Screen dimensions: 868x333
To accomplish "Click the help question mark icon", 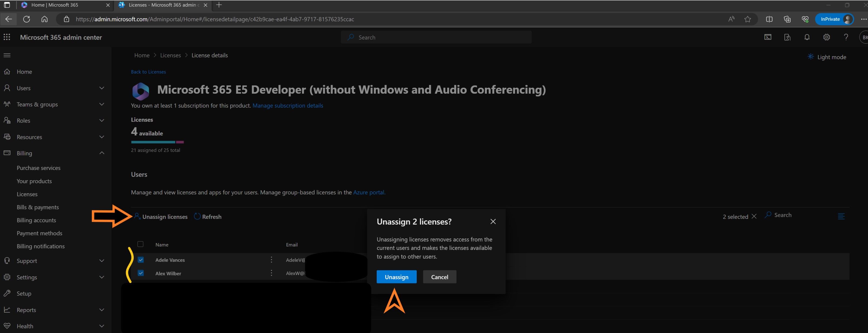I will coord(846,37).
